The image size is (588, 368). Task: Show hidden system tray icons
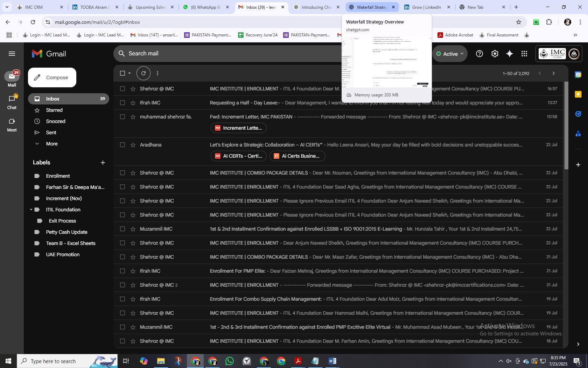pyautogui.click(x=500, y=361)
